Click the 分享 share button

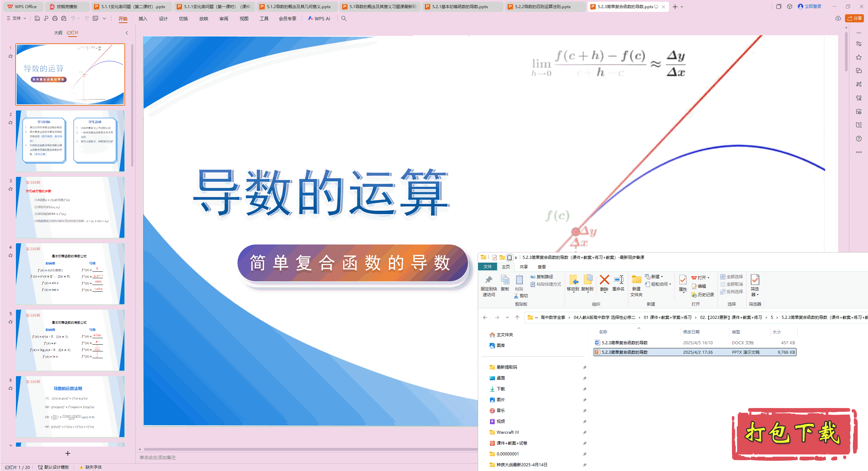click(x=854, y=18)
